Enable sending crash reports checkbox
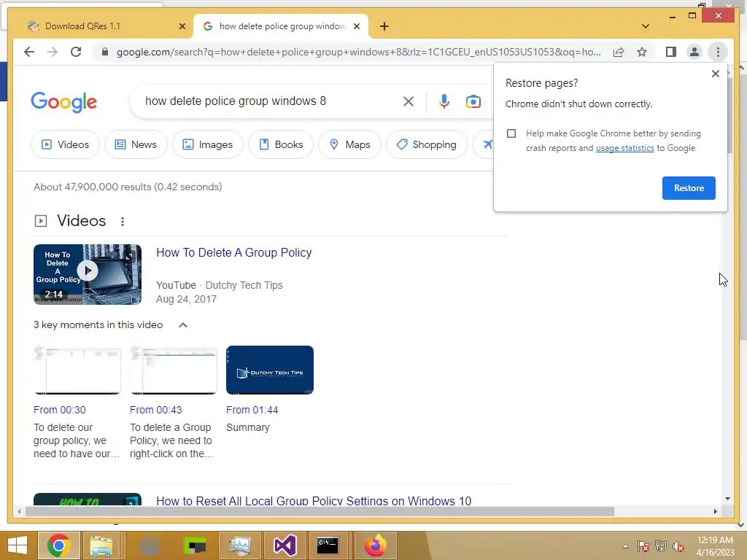This screenshot has width=747, height=560. pos(511,134)
